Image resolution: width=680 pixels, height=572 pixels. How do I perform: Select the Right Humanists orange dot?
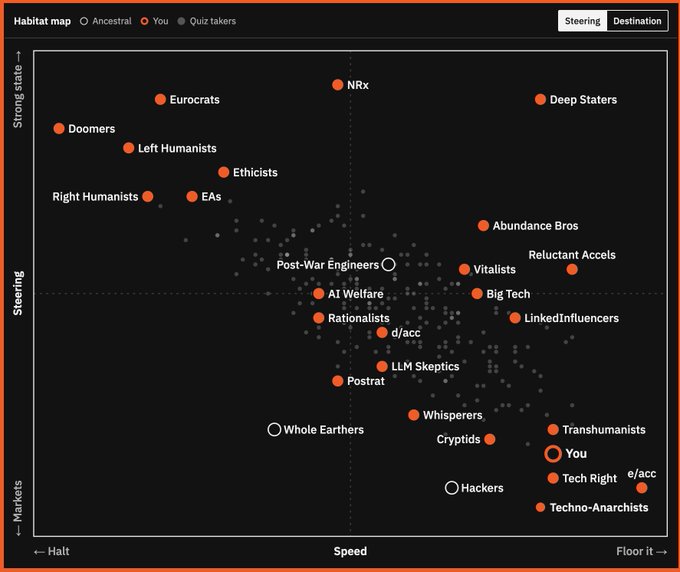(x=147, y=196)
